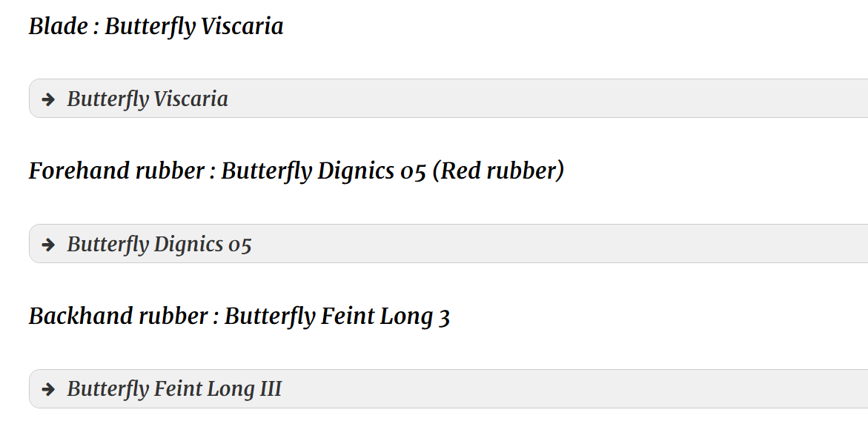Select the Blade : Butterfly Viscaria heading
The image size is (868, 424).
coord(156,27)
